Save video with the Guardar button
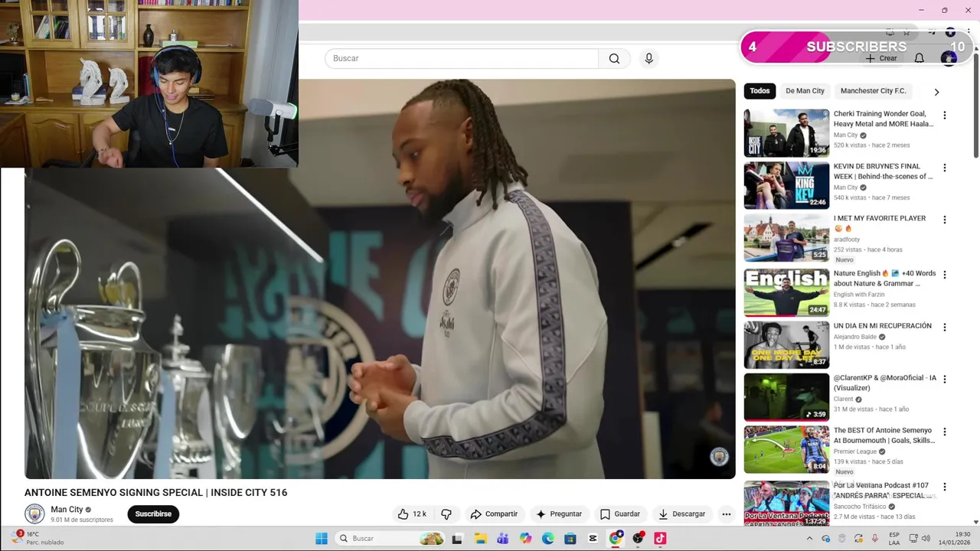This screenshot has width=980, height=551. [619, 514]
